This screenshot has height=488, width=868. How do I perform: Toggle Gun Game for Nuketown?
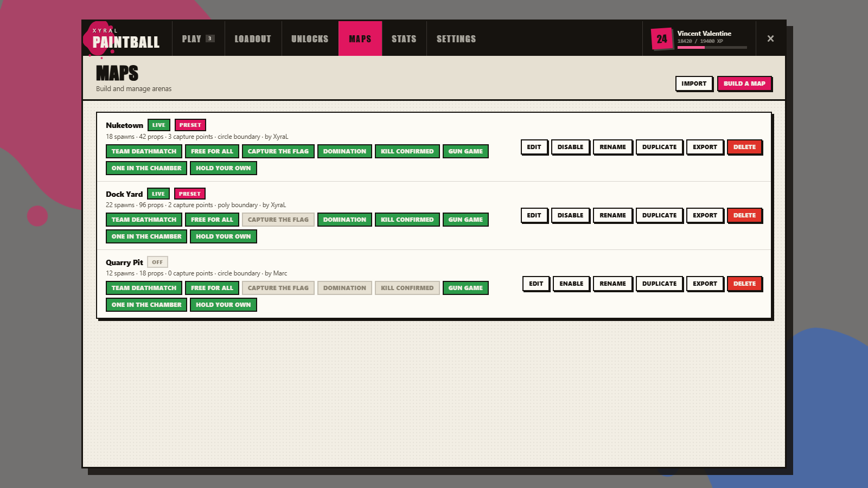tap(465, 151)
